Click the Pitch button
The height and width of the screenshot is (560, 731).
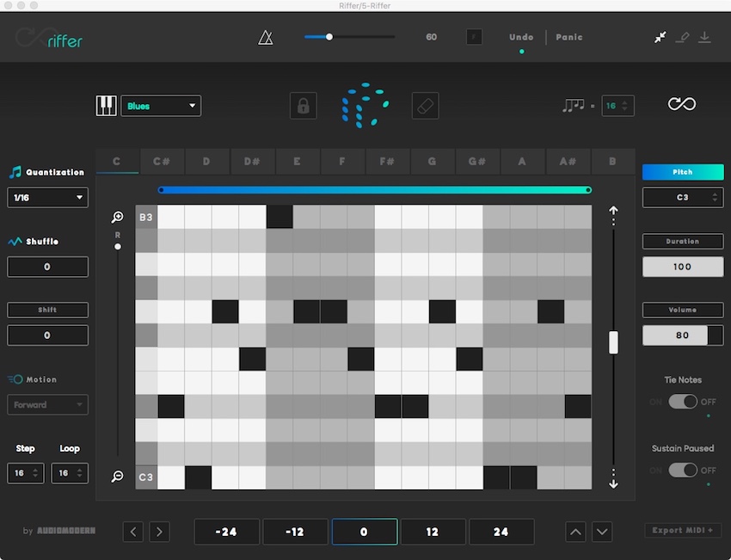[683, 172]
